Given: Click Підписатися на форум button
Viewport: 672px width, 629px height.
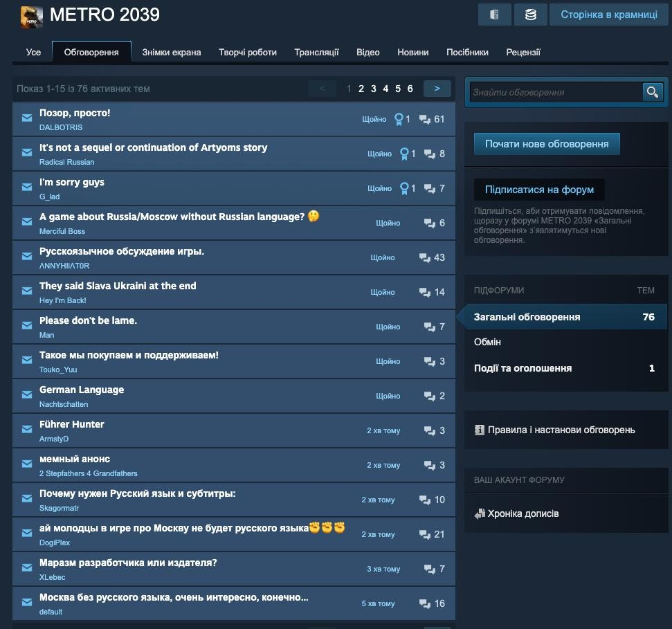Looking at the screenshot, I should point(539,190).
